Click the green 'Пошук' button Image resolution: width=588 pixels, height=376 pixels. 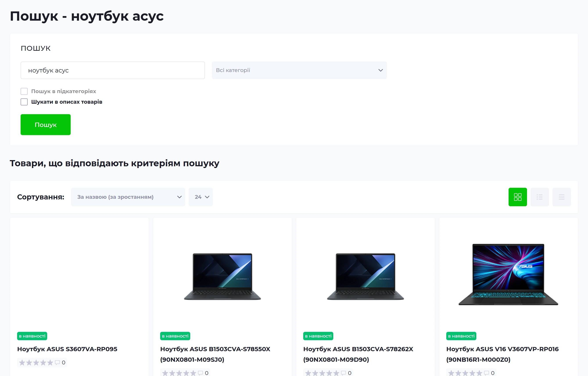pos(46,125)
